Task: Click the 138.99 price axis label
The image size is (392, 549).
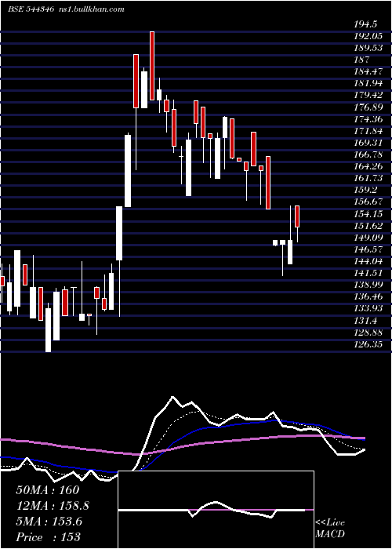Action: point(368,285)
